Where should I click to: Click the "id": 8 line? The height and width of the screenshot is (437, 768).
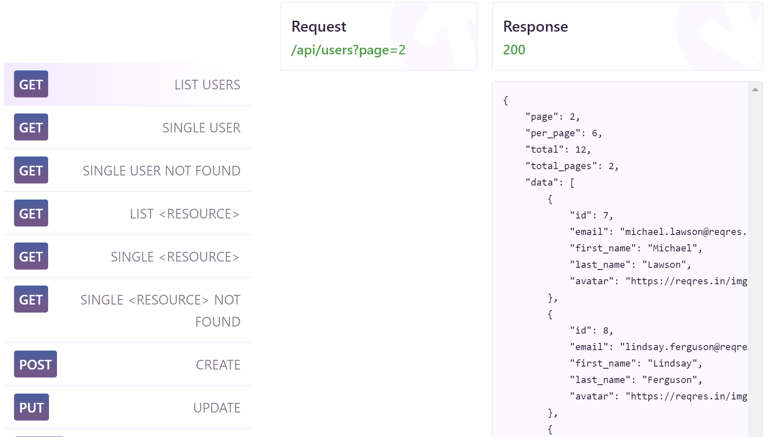(591, 330)
